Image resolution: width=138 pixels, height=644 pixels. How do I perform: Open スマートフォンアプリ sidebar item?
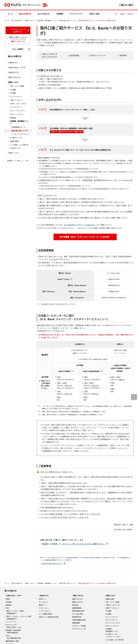(x=17, y=111)
